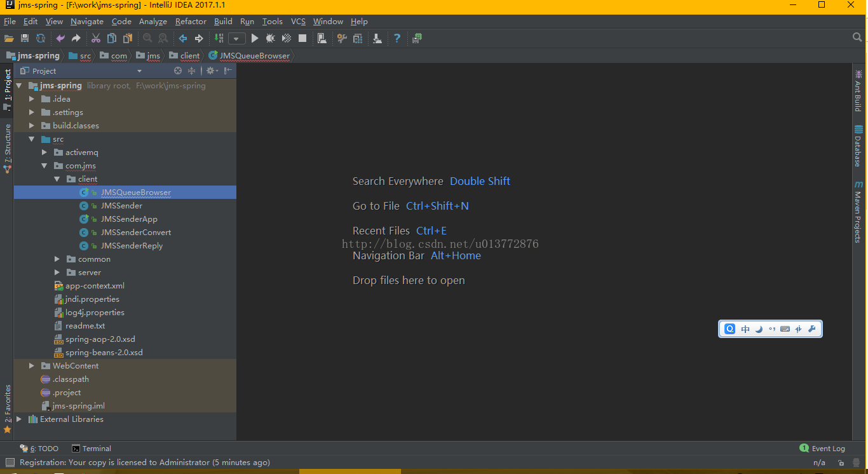The image size is (868, 474).
Task: Collapse the src folder
Action: pyautogui.click(x=31, y=139)
